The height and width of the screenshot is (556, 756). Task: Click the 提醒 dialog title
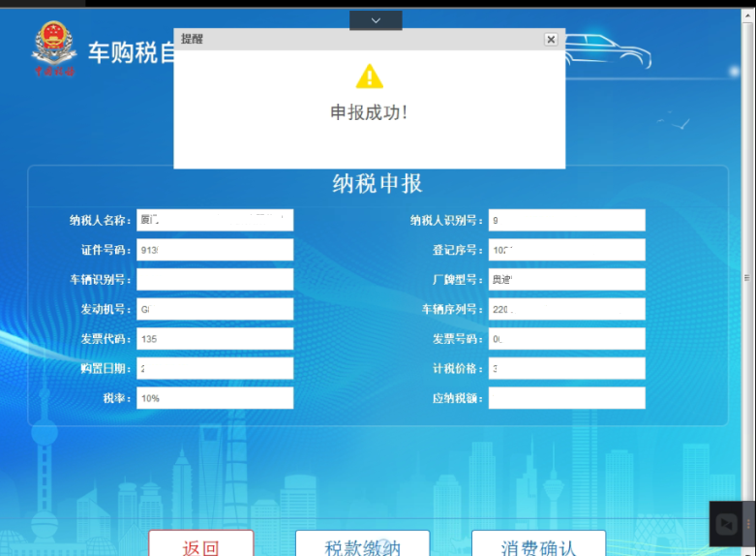click(192, 39)
